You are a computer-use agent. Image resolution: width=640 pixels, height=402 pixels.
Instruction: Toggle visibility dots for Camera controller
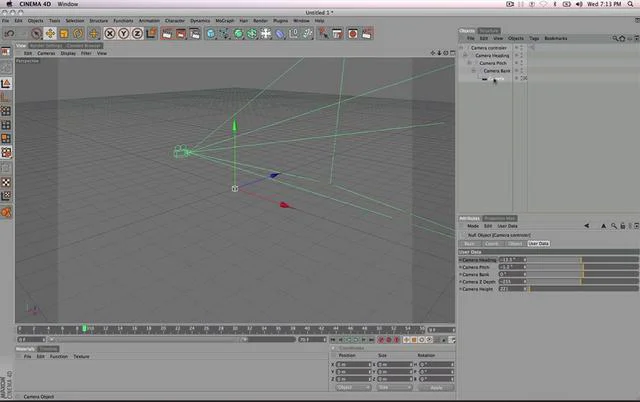click(x=521, y=48)
